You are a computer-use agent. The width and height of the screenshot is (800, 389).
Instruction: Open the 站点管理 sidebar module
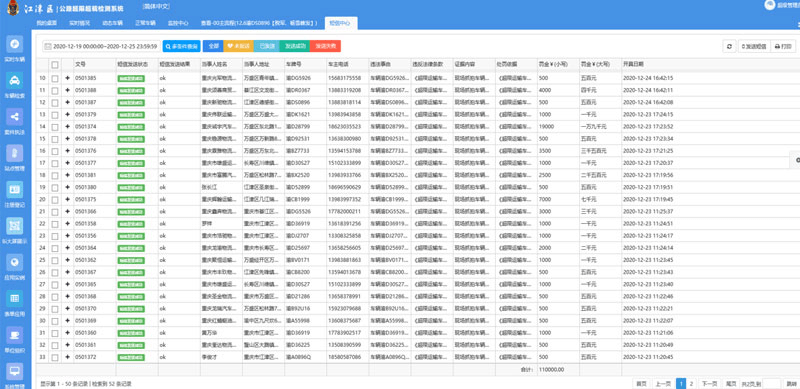[14, 158]
